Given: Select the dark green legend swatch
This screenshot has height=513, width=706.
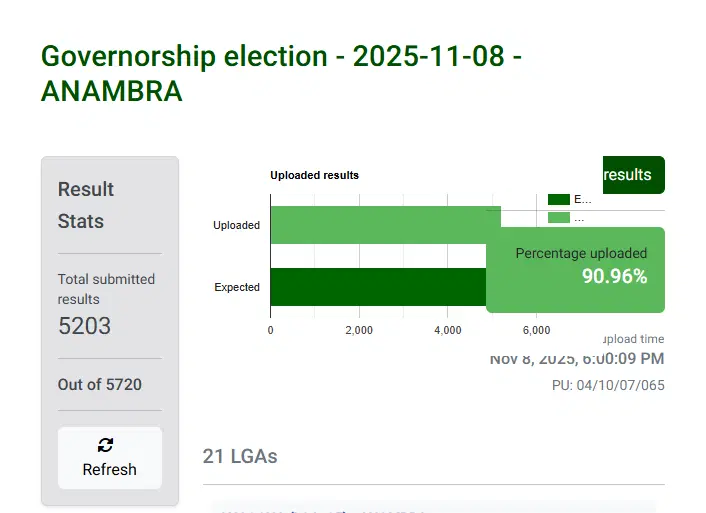Looking at the screenshot, I should [x=558, y=199].
